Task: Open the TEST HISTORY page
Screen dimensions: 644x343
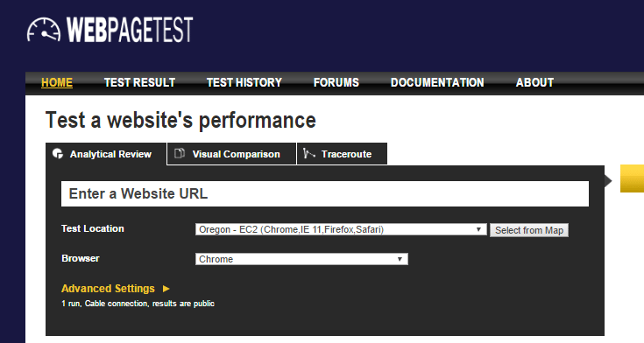Action: pyautogui.click(x=244, y=82)
